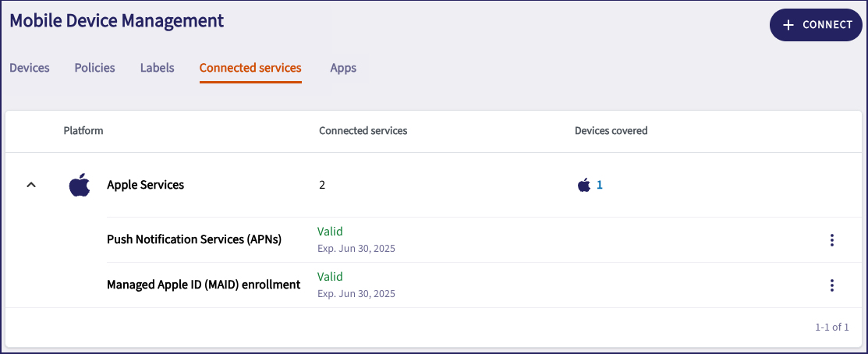
Task: Click the plus icon on the Connect button
Action: pos(788,25)
